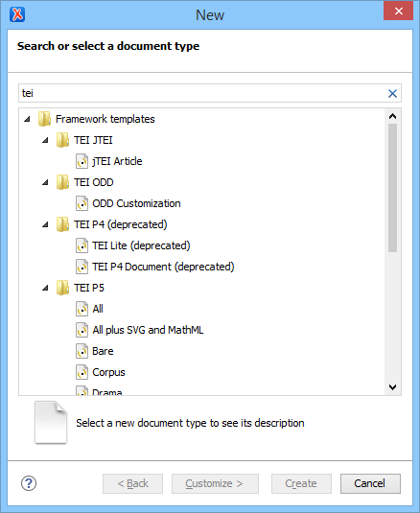The image size is (420, 513).
Task: Click the All template file icon
Action: [82, 309]
